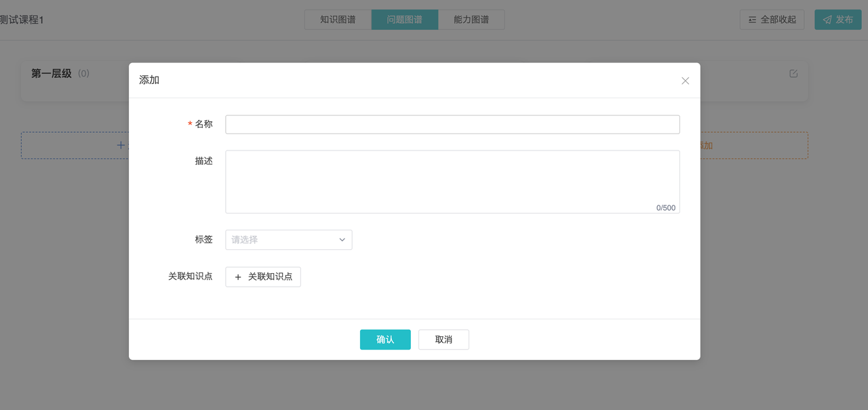Click the 测试课程1 course title
The width and height of the screenshot is (868, 410).
22,20
